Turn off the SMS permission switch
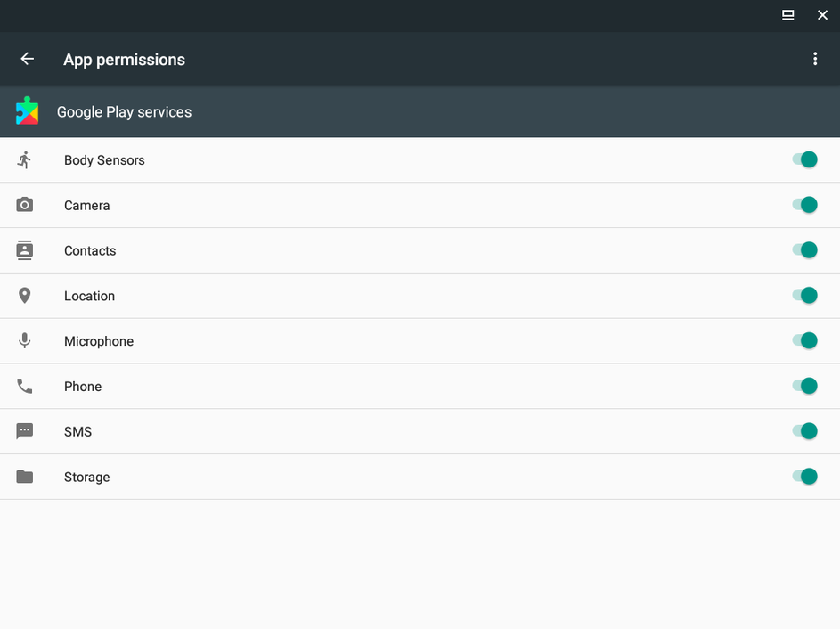Image resolution: width=840 pixels, height=629 pixels. pos(804,431)
